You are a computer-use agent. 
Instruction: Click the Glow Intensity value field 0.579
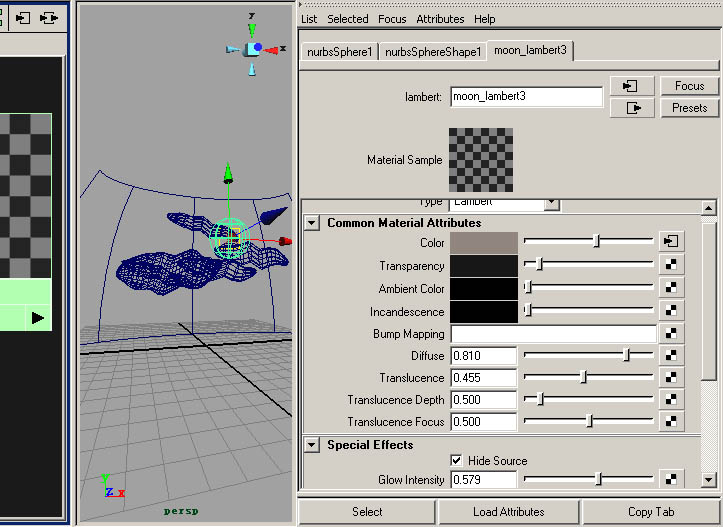pos(483,480)
